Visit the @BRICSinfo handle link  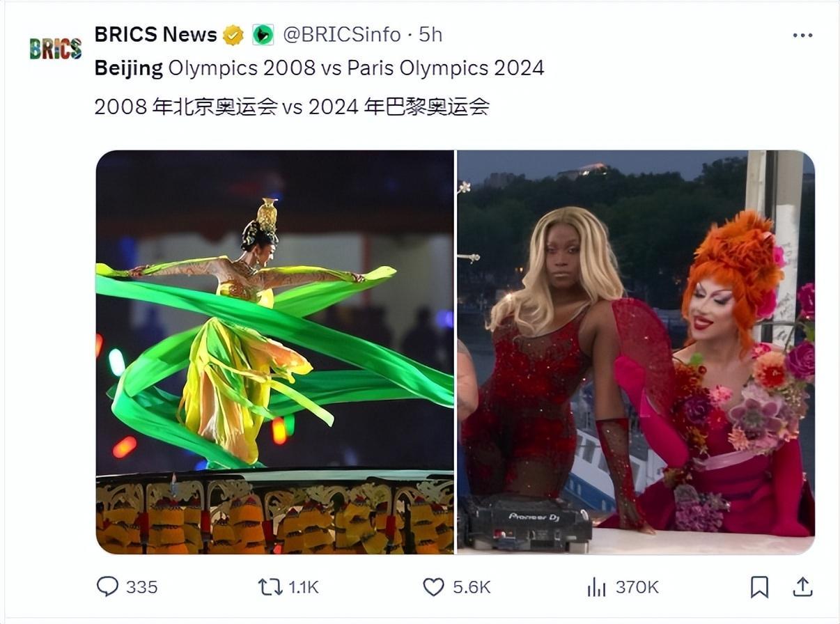341,34
